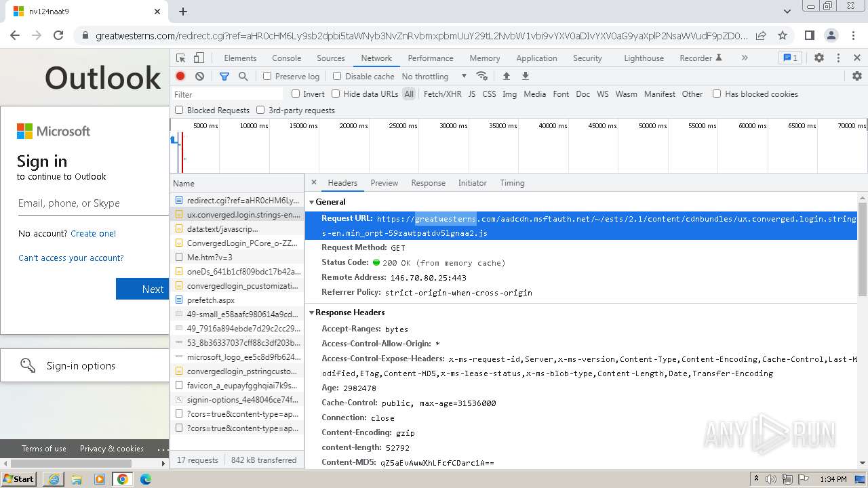Image resolution: width=868 pixels, height=488 pixels.
Task: Click Can't access your account link
Action: [x=71, y=258]
